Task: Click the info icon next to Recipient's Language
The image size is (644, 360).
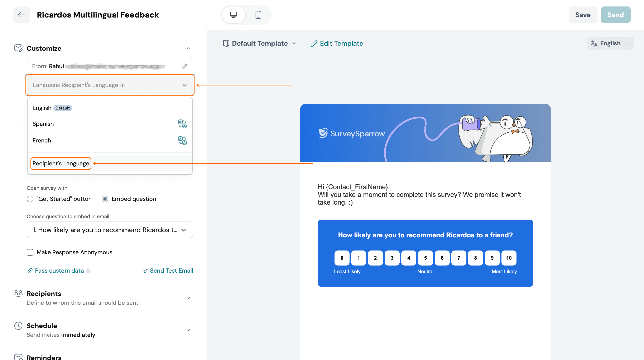Action: 122,85
